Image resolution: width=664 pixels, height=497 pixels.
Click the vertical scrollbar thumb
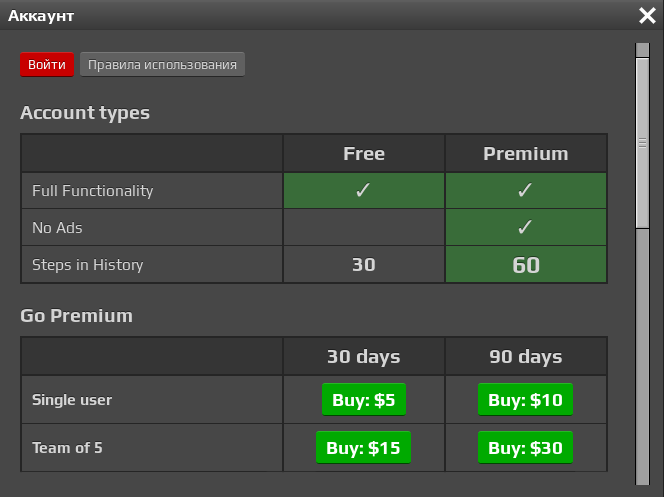coord(642,143)
